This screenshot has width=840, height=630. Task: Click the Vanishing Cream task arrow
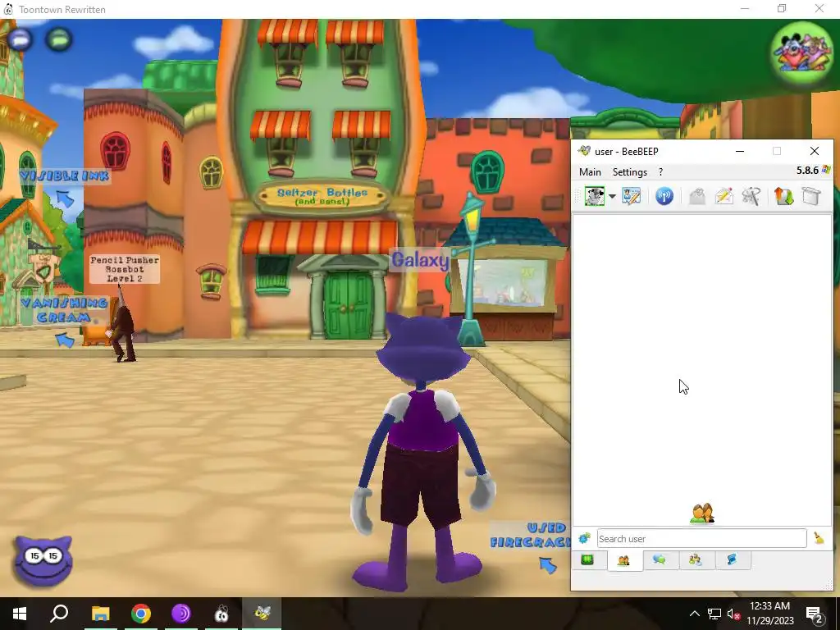point(65,339)
